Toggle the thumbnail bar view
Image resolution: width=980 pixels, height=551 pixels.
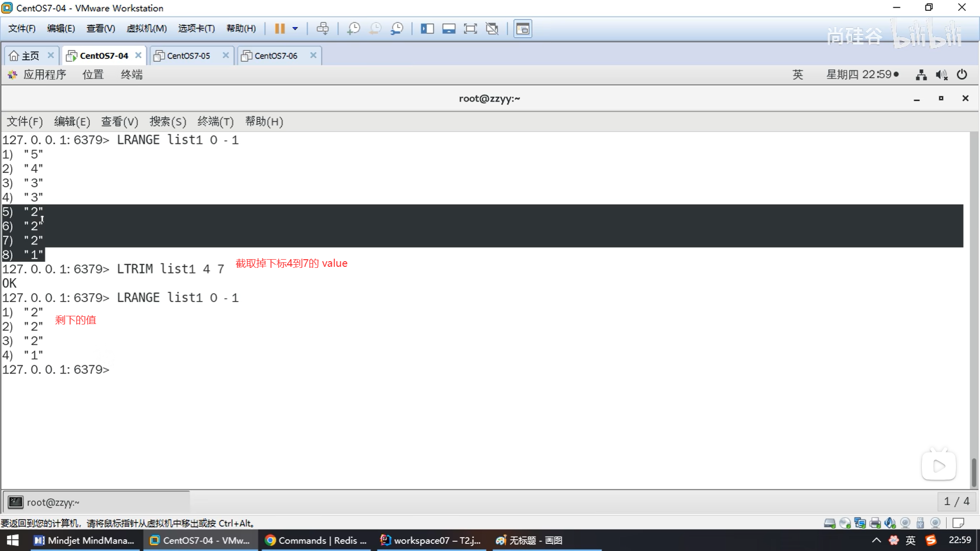[449, 29]
